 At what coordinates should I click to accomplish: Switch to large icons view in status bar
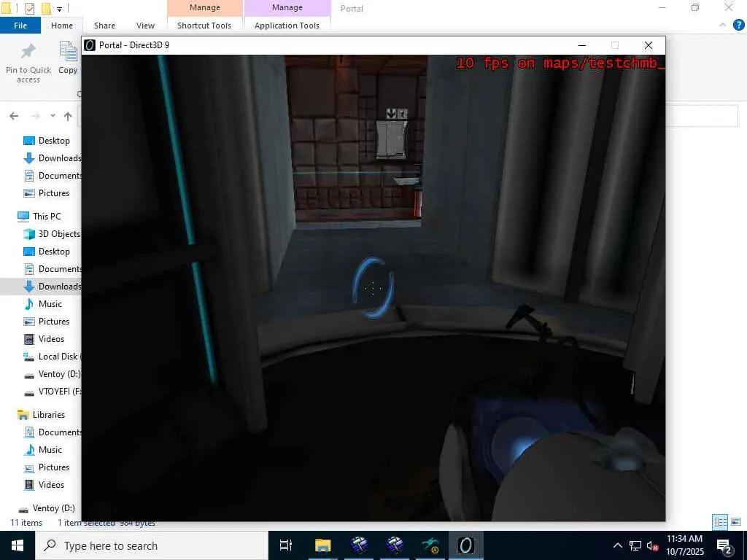click(x=736, y=522)
